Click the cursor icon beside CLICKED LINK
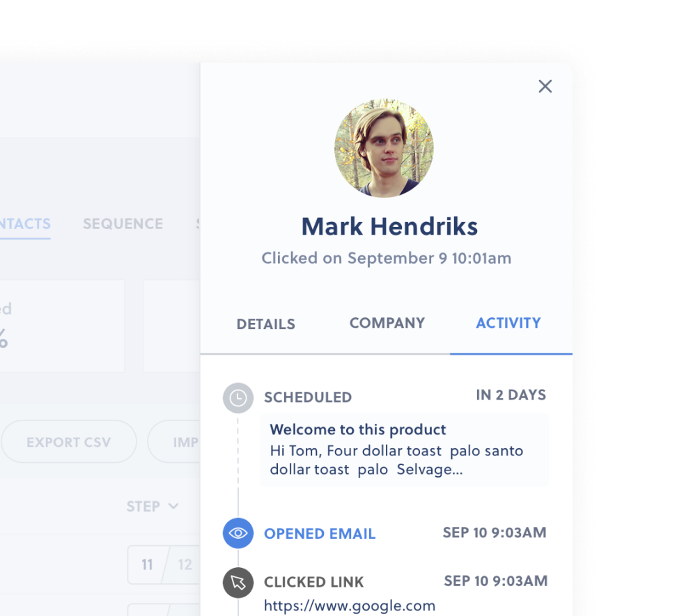This screenshot has width=677, height=616. click(x=238, y=583)
